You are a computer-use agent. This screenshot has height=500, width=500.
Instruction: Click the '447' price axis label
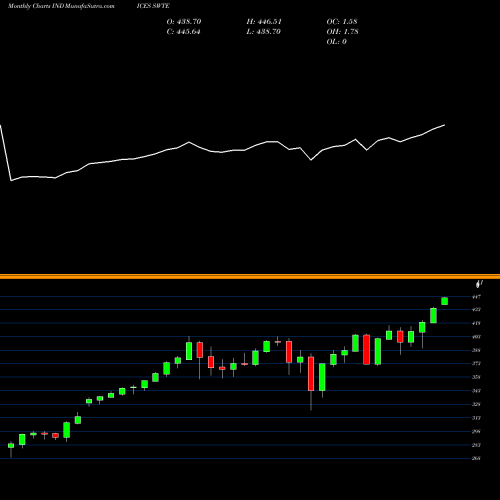(x=476, y=296)
